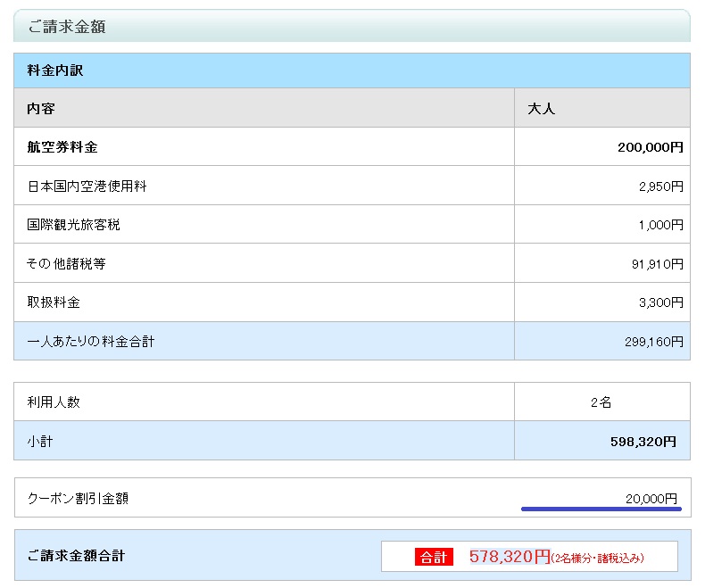Select the 航空券料金 row label

coord(62,147)
